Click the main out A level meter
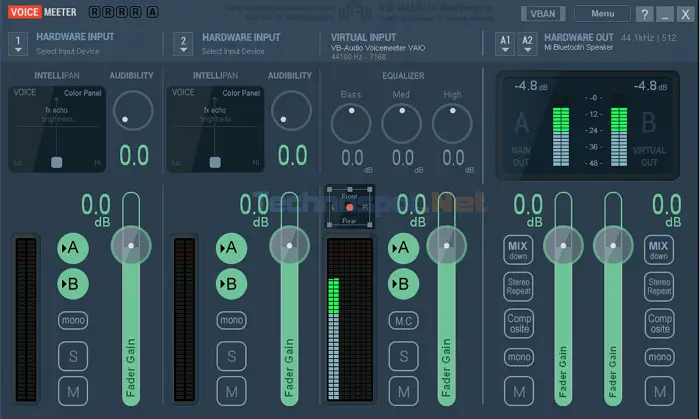Image resolution: width=700 pixels, height=419 pixels. pyautogui.click(x=561, y=131)
